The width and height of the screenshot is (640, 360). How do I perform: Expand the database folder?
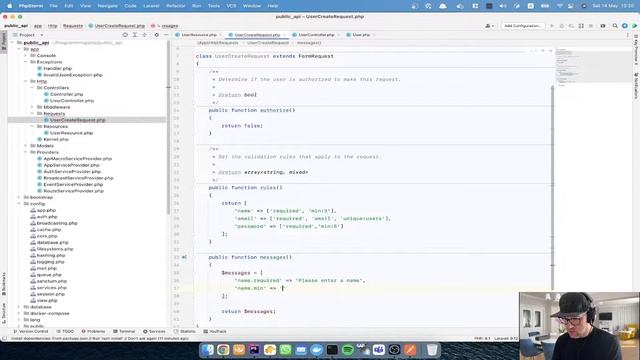tap(19, 307)
